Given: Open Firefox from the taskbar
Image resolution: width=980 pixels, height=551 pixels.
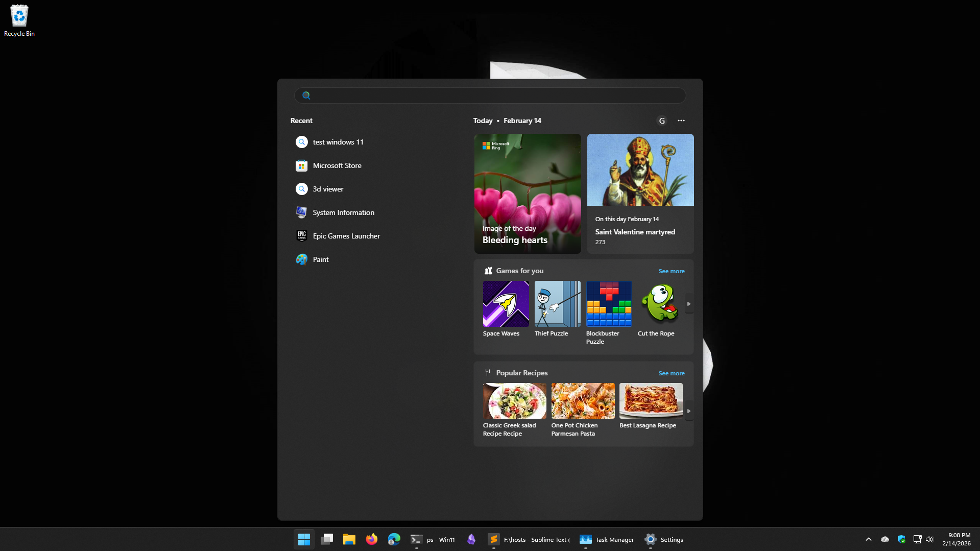Looking at the screenshot, I should pos(371,539).
